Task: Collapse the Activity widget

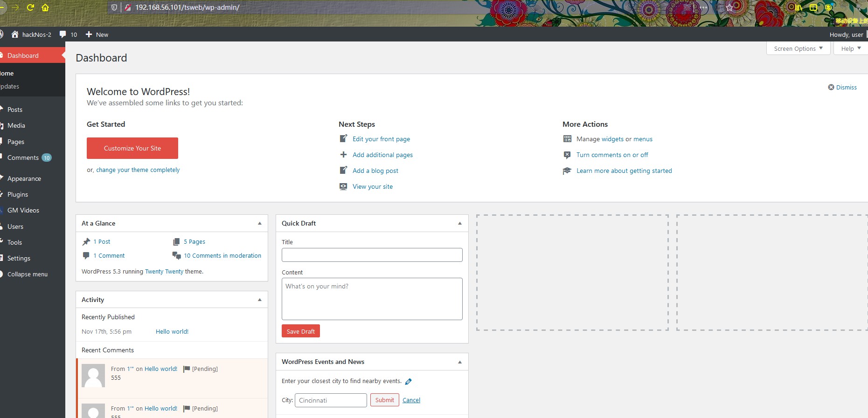Action: tap(260, 300)
